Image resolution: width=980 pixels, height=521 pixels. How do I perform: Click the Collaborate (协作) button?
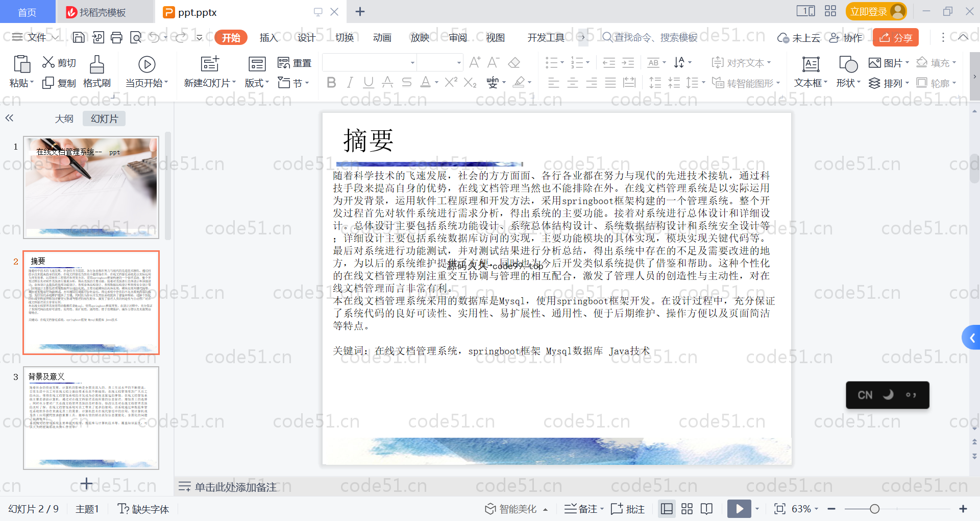point(845,37)
